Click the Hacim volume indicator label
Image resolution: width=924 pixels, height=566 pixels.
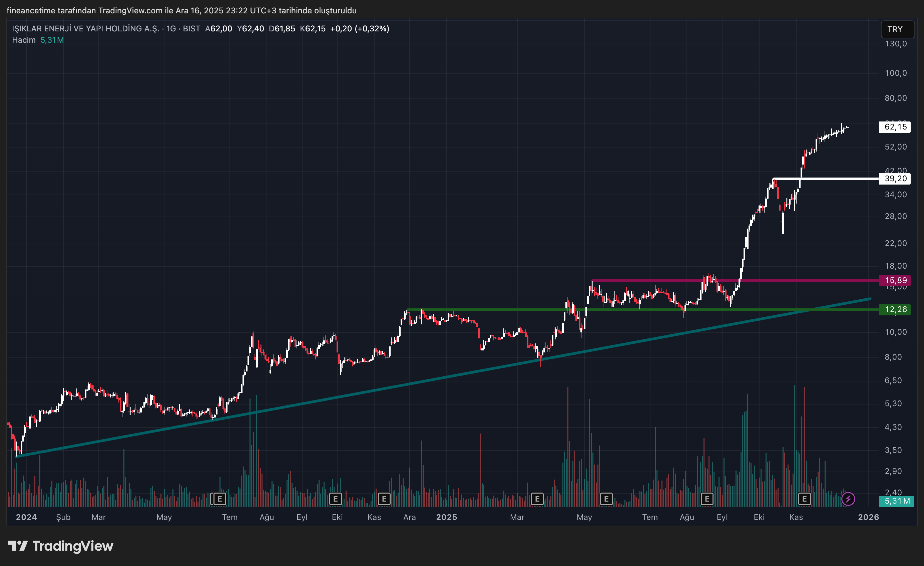point(24,40)
